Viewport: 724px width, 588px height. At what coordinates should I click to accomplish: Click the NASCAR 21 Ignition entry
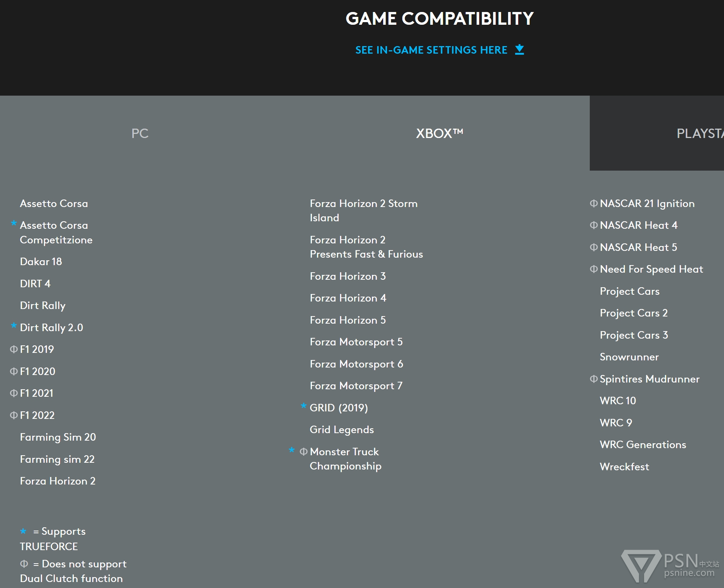(x=647, y=204)
